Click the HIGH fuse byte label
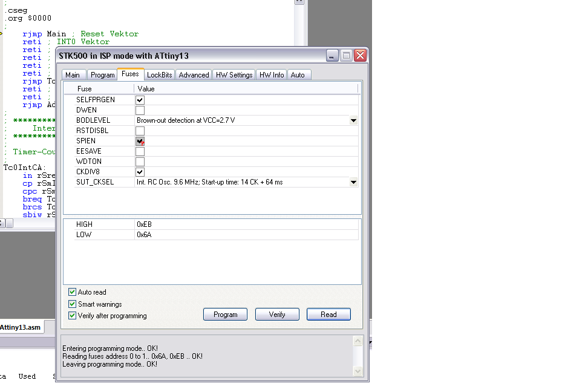588x392 pixels. click(84, 224)
